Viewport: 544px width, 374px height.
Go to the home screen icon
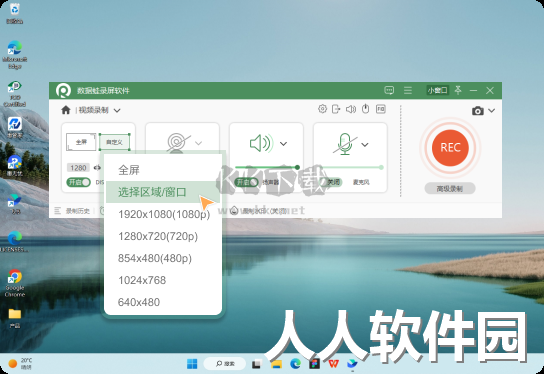[66, 110]
